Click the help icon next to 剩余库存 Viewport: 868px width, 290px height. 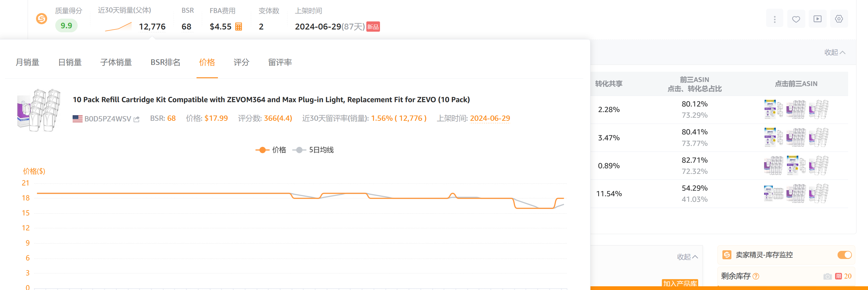756,277
